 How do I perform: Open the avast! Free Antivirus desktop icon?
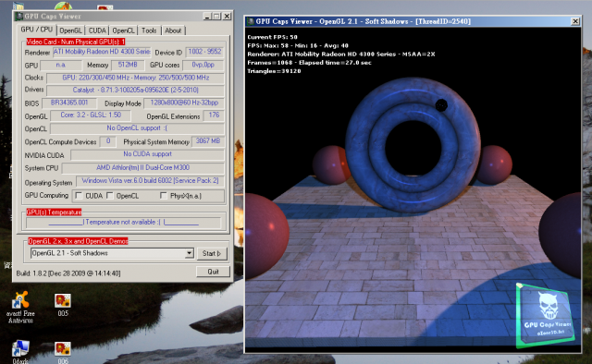(x=20, y=307)
